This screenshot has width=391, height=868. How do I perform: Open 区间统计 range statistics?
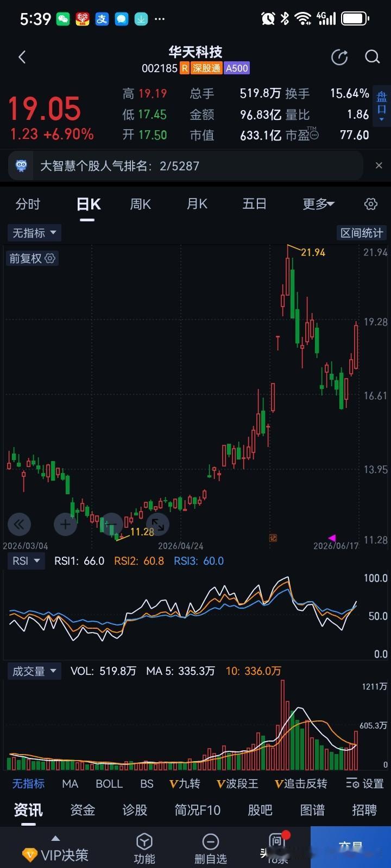pyautogui.click(x=362, y=233)
